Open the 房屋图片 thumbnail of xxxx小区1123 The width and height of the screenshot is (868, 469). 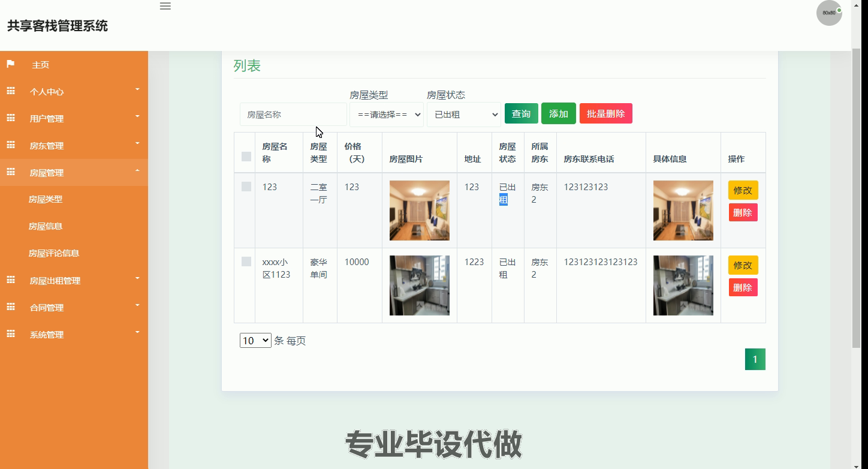(x=420, y=285)
